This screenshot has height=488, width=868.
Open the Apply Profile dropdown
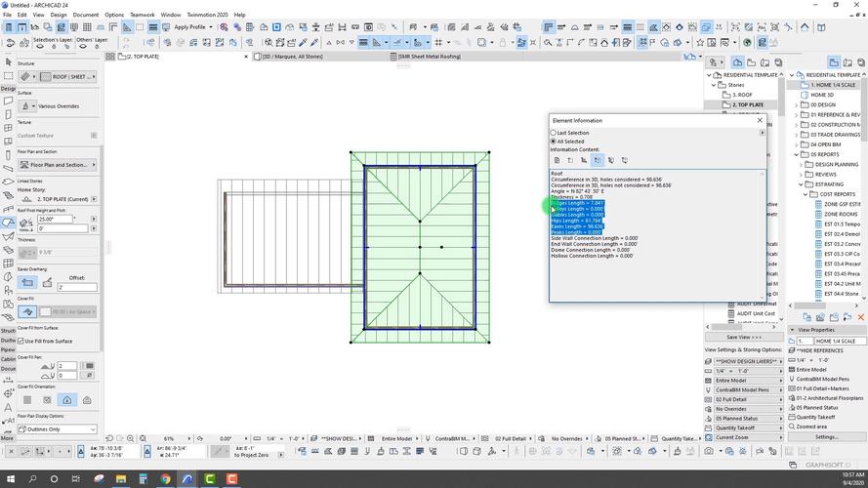(193, 26)
